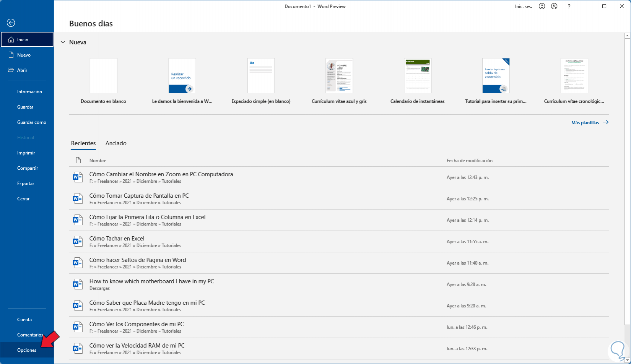Image resolution: width=631 pixels, height=364 pixels.
Task: Click the Word icon beside Cómo ver la Velocidad RAM
Action: click(78, 348)
